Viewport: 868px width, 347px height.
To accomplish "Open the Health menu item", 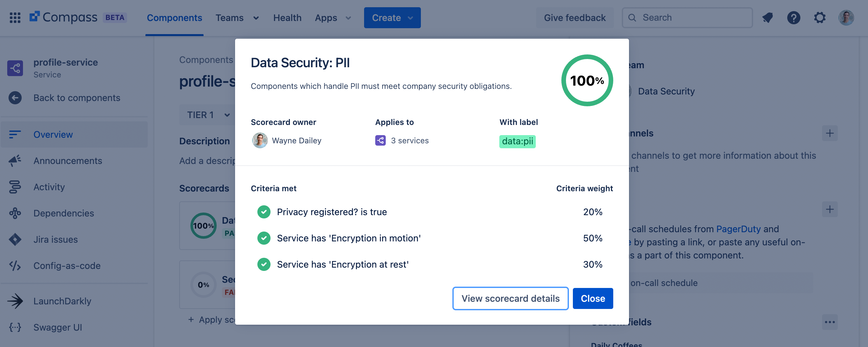I will pos(287,17).
